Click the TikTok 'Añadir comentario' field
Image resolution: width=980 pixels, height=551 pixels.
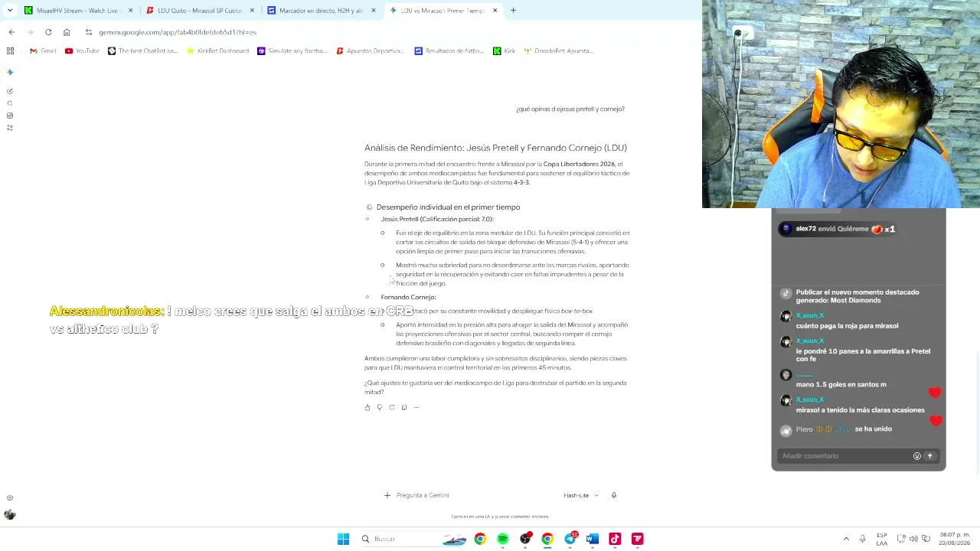[x=845, y=456]
